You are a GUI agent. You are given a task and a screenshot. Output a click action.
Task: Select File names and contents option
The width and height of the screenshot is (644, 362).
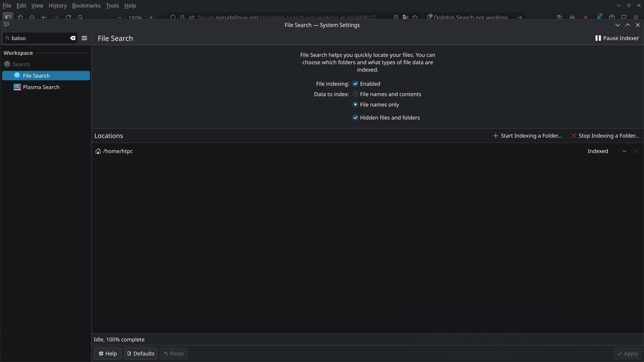click(x=355, y=94)
